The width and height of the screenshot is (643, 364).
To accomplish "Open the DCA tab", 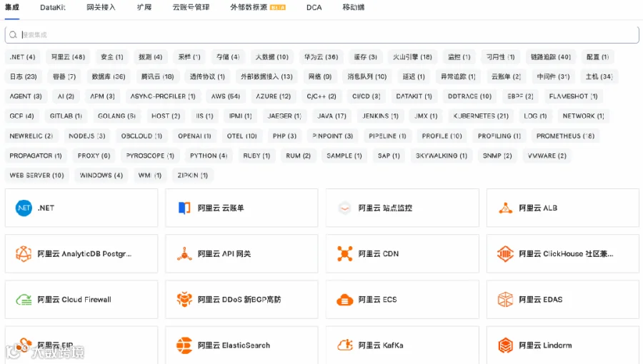I will pyautogui.click(x=314, y=7).
